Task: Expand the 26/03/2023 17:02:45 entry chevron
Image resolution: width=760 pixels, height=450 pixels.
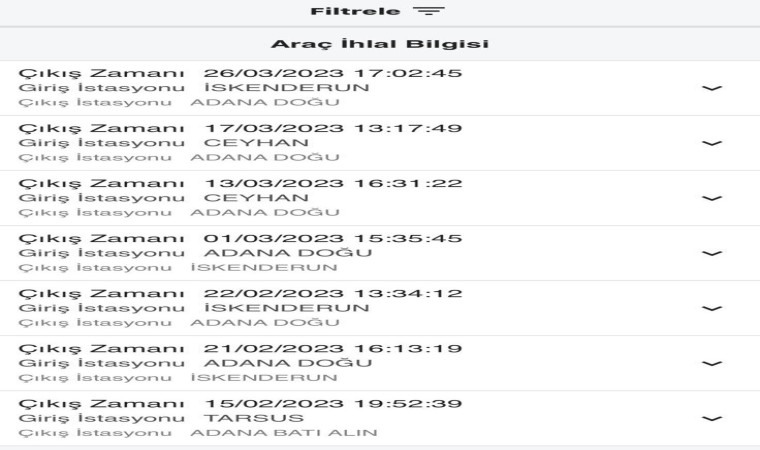Action: tap(711, 88)
